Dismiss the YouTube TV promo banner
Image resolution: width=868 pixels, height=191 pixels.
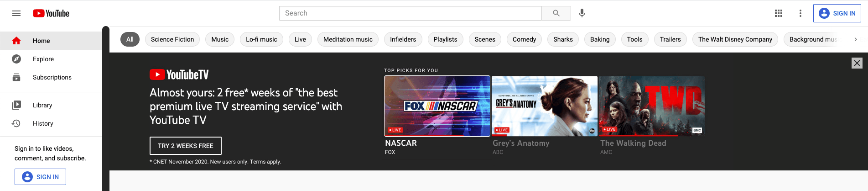[857, 63]
